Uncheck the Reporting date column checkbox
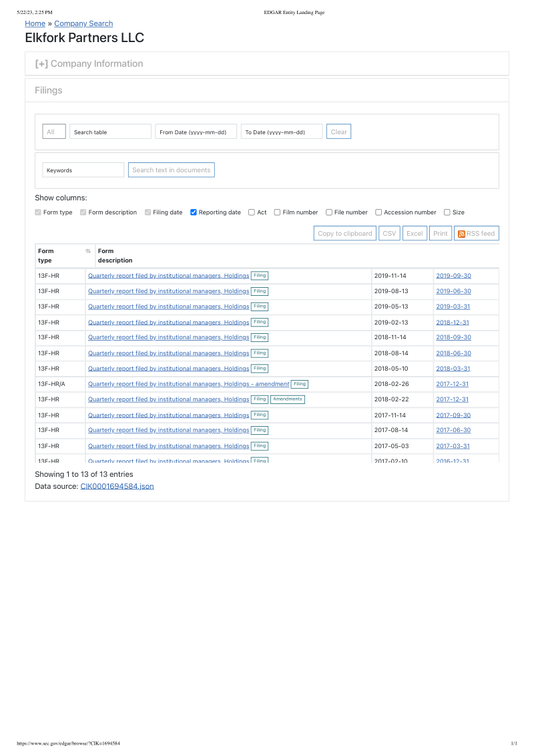Image resolution: width=534 pixels, height=756 pixels. tap(194, 212)
